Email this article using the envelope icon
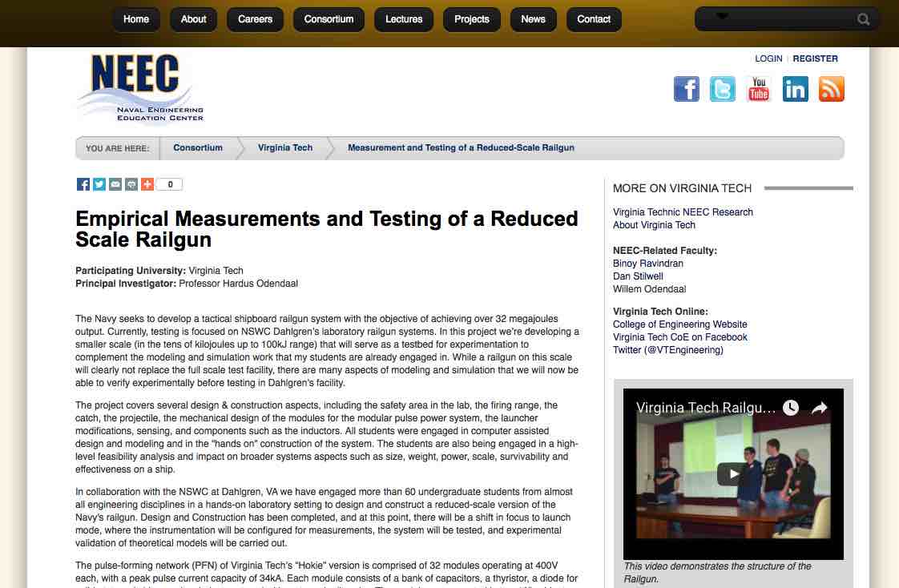Screen dimensions: 899x588 click(115, 184)
